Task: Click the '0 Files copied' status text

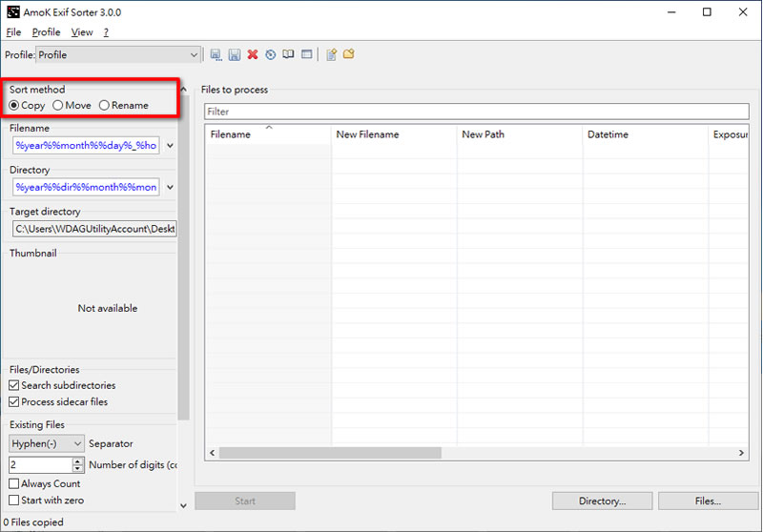Action: [33, 522]
